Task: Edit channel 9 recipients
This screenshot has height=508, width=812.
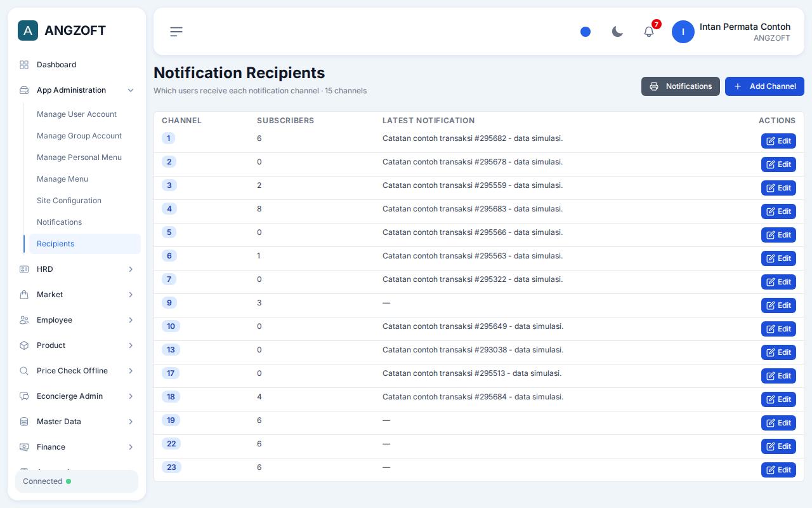Action: point(778,305)
